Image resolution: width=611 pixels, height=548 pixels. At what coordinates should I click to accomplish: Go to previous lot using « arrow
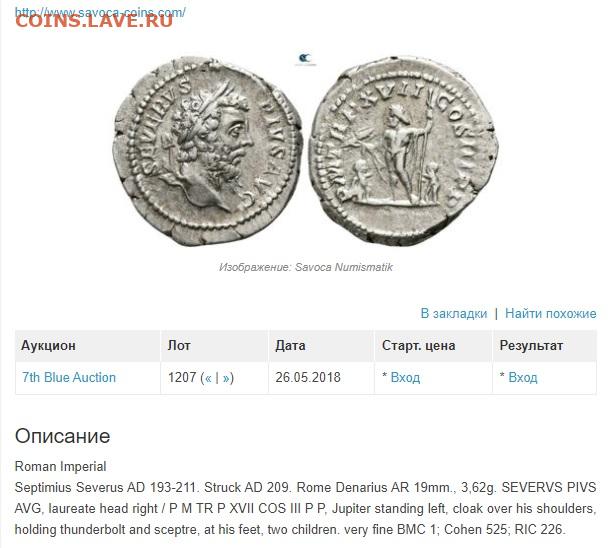click(x=208, y=378)
